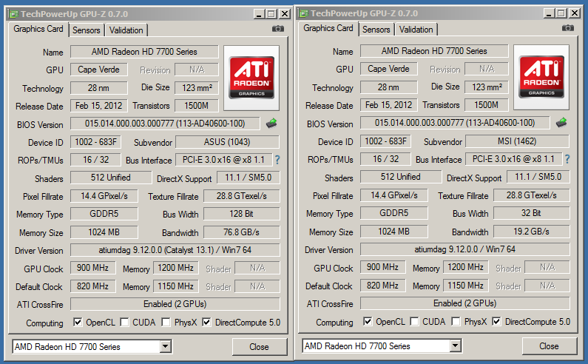The height and width of the screenshot is (364, 588).
Task: Toggle CUDA checkbox in left window
Action: [124, 322]
